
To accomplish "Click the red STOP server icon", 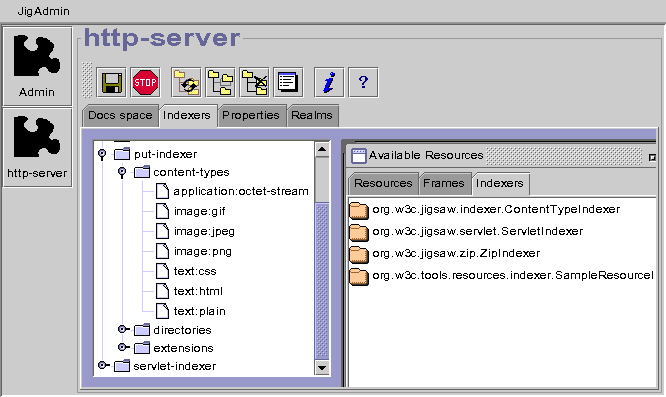I will coord(145,82).
